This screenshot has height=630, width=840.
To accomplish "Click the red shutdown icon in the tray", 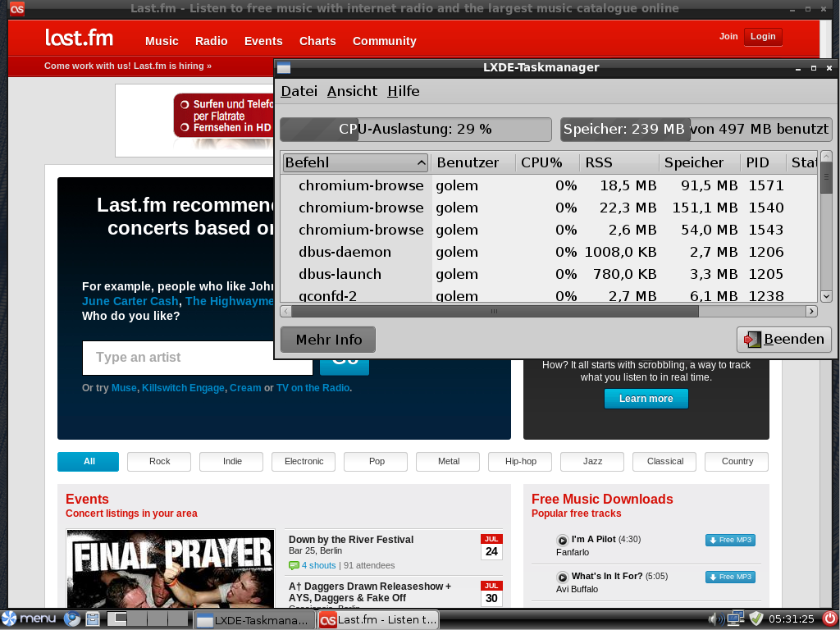I will [x=829, y=619].
